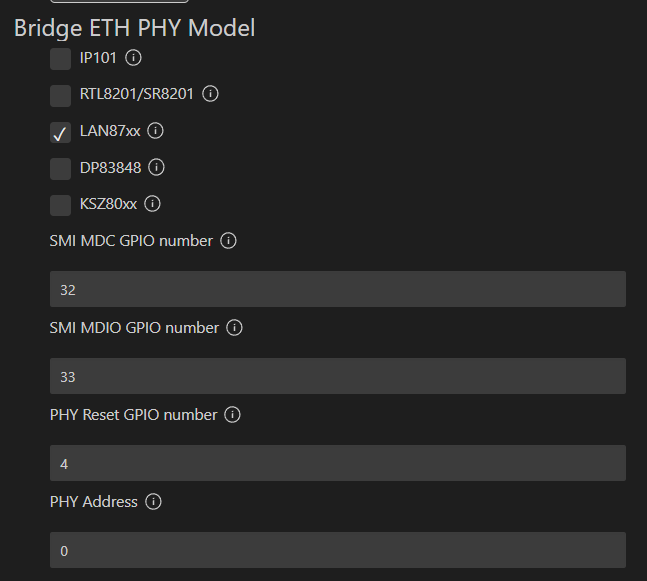Uncheck the LAN87xx checkbox
Image resolution: width=647 pixels, height=581 pixels.
point(60,132)
